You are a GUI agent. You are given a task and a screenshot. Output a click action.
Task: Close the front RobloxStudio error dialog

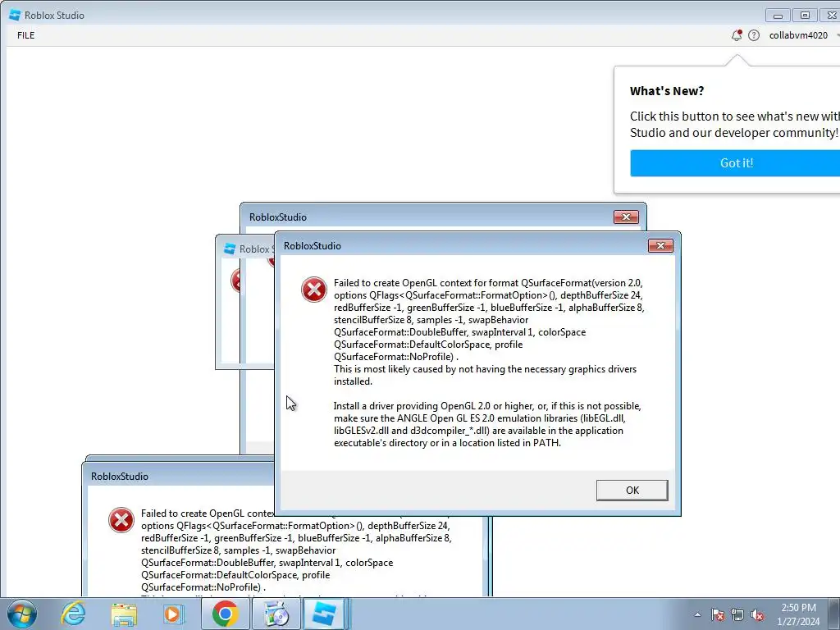(x=660, y=245)
